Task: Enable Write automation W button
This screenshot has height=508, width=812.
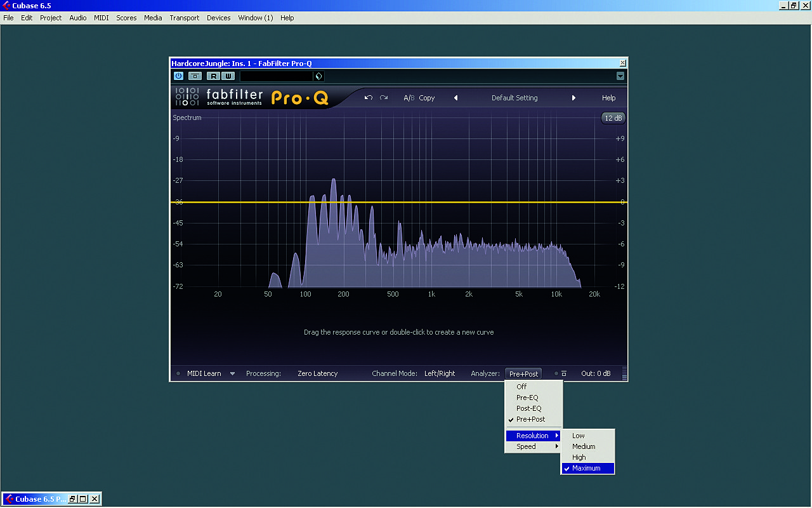Action: point(228,76)
